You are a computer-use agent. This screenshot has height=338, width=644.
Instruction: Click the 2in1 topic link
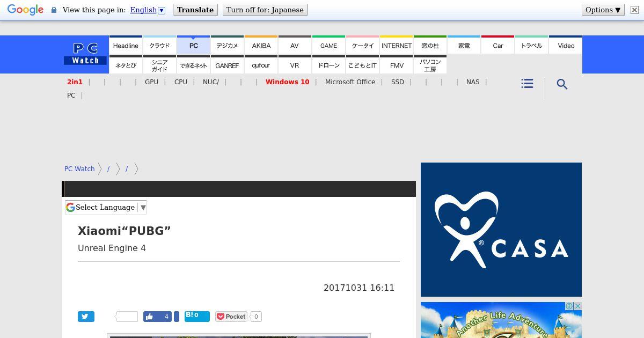click(75, 82)
